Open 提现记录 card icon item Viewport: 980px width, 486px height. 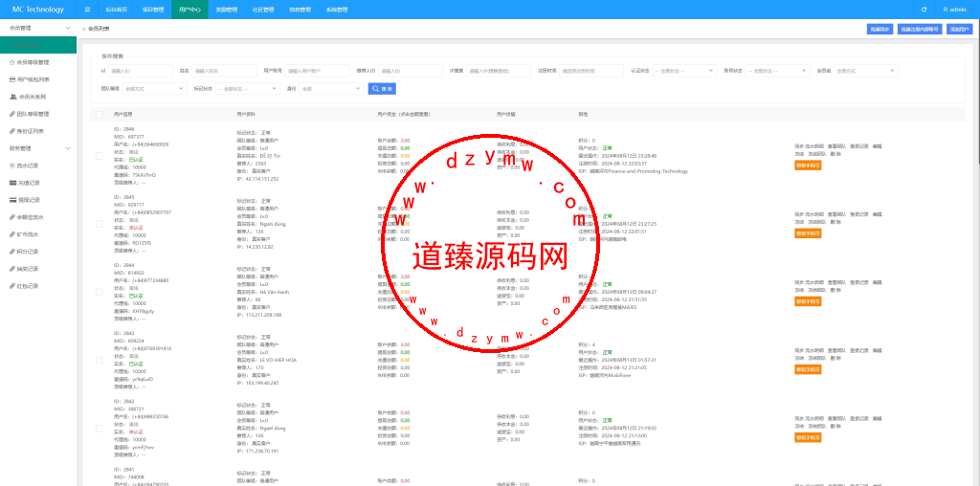pyautogui.click(x=38, y=200)
